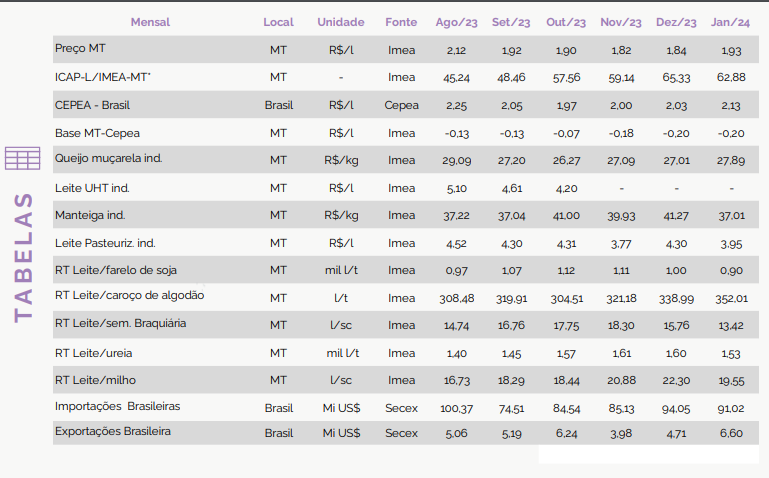Click the Queijo muçarela ind. row label

point(108,158)
